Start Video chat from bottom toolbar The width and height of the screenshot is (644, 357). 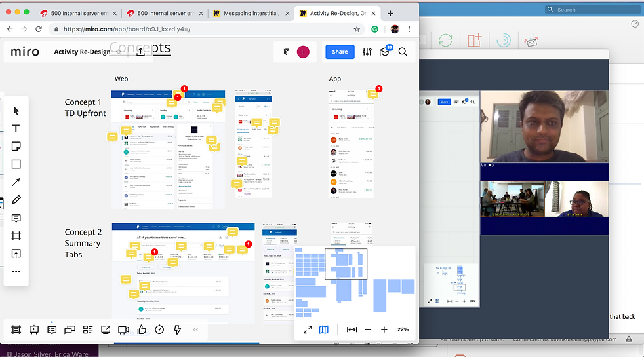(x=124, y=329)
